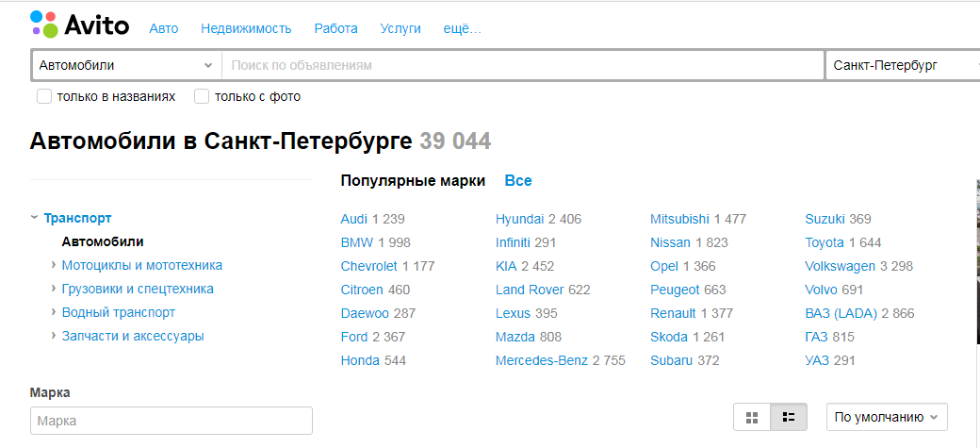Open the Audi brand link
This screenshot has height=448, width=980.
(x=353, y=219)
